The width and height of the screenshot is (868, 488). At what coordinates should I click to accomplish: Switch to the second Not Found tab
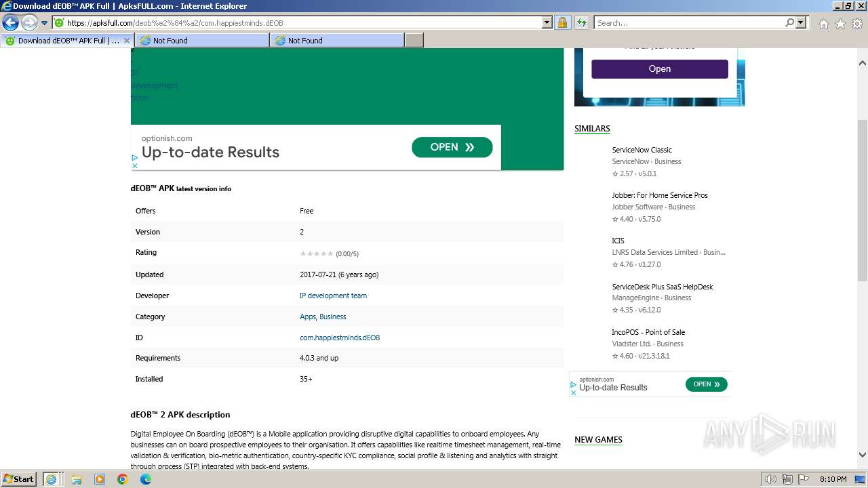point(337,41)
